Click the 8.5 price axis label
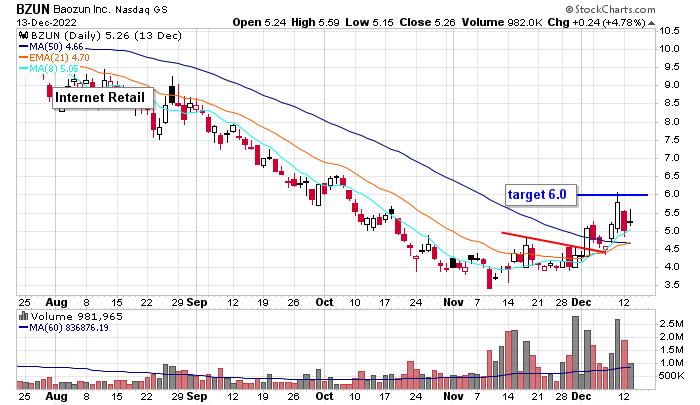Screen dimensions: 700x405 pos(672,103)
